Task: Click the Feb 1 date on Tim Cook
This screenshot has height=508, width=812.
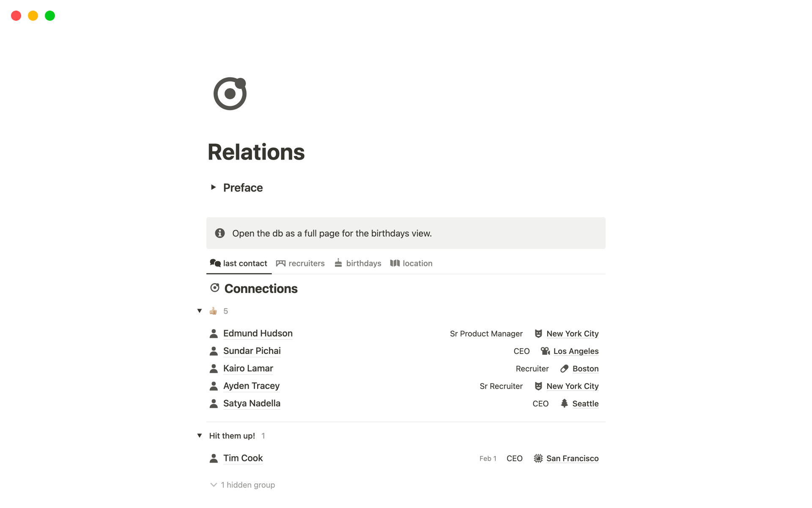Action: [x=488, y=458]
